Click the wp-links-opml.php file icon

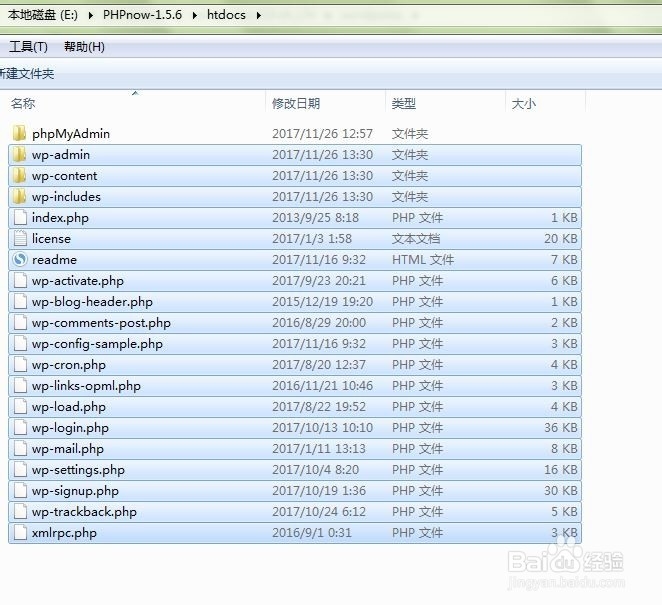(20, 386)
